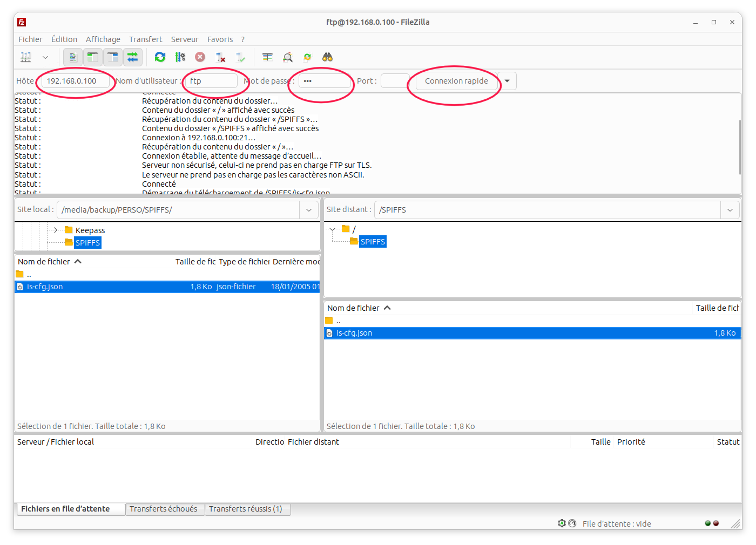Toggle the message log display
The width and height of the screenshot is (756, 545).
pos(73,57)
